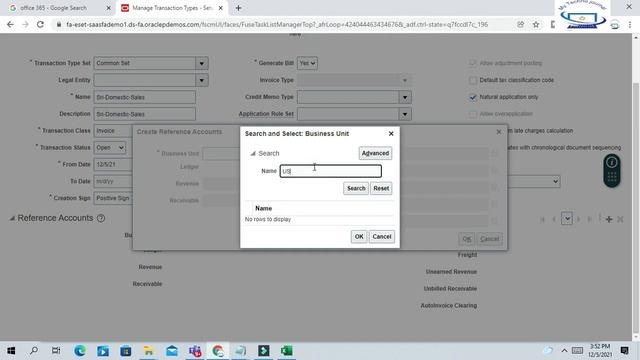640x360 pixels.
Task: Open Microsoft Store from taskbar
Action: [126, 351]
